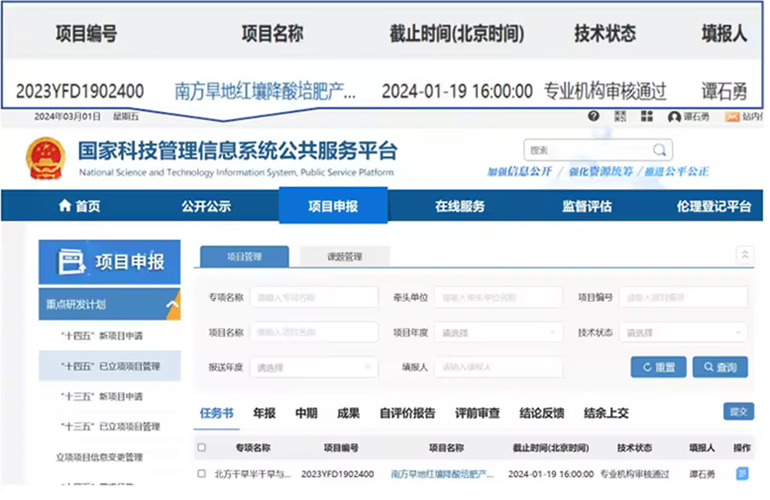770x500 pixels.
Task: Open the 南方旱地红壤降酸培肥 project link in table
Action: tap(442, 473)
